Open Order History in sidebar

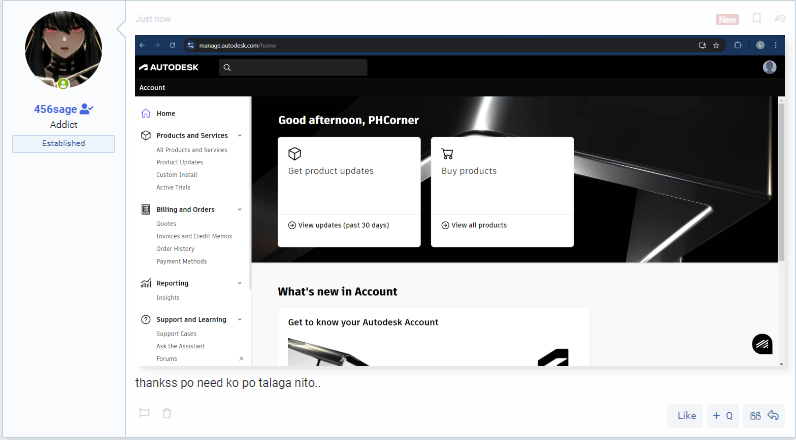175,249
